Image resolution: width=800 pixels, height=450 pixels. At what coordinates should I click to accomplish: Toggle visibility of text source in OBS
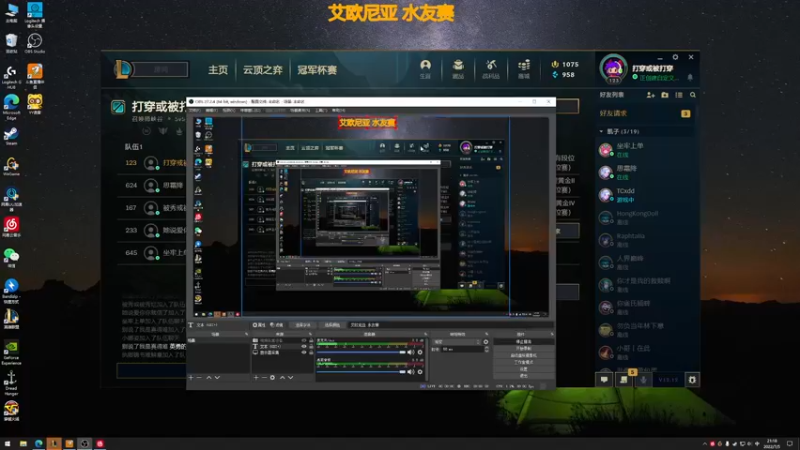click(x=304, y=346)
